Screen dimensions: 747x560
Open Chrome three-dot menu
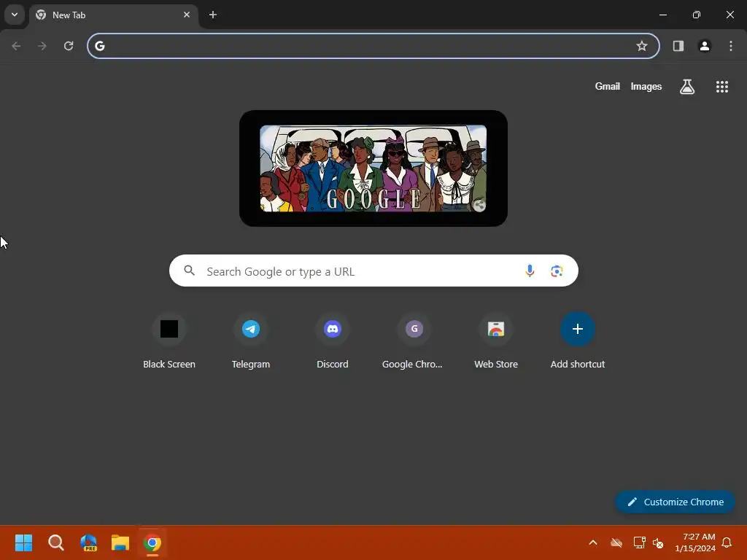731,46
